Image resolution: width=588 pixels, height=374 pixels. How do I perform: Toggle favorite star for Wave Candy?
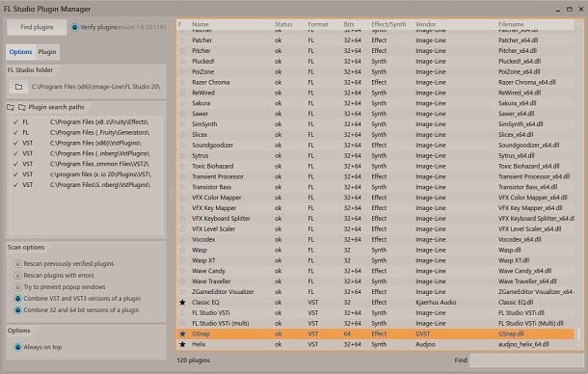182,271
